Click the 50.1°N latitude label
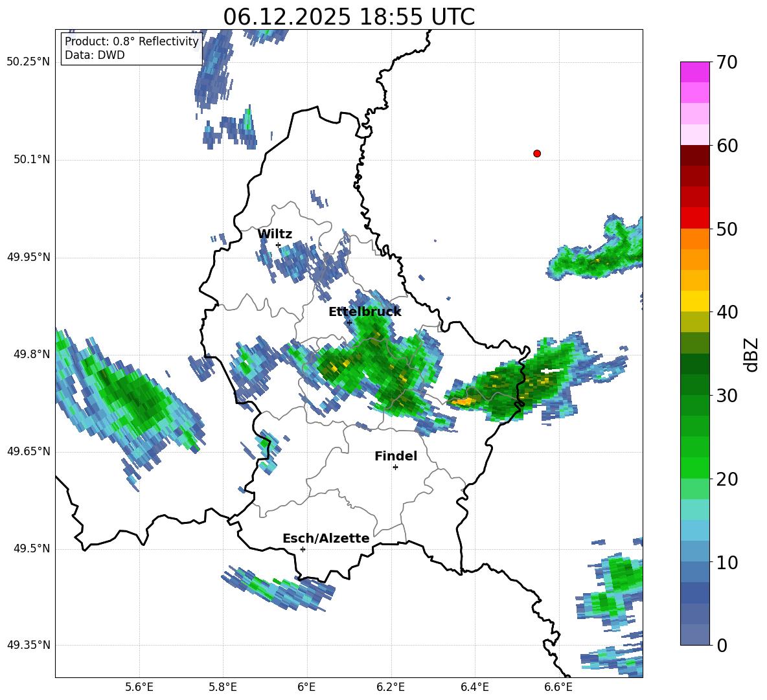 point(32,159)
